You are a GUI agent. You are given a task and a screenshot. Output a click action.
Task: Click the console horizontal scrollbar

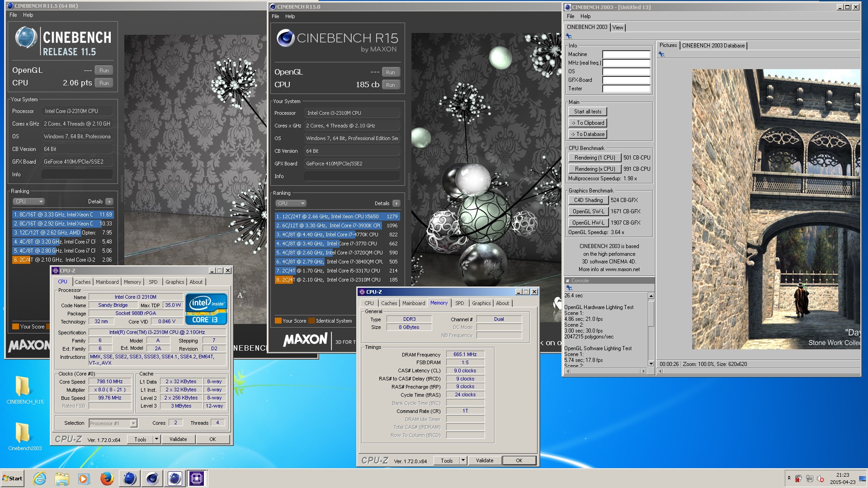(x=605, y=371)
